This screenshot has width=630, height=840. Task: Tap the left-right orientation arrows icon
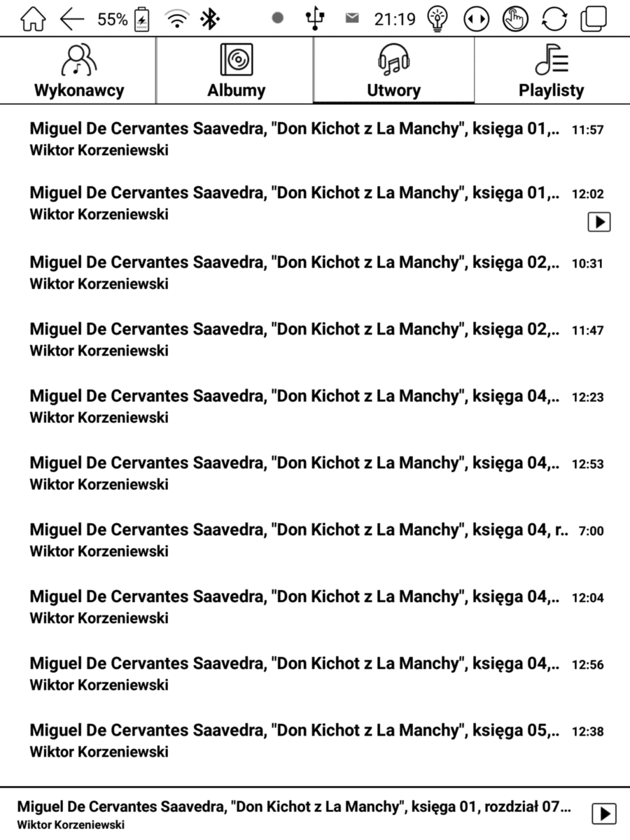pos(476,19)
